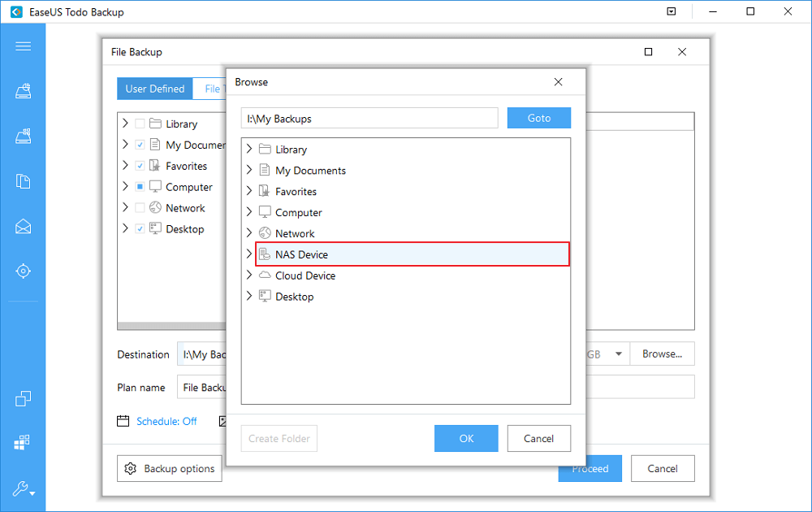The width and height of the screenshot is (812, 512).
Task: Click the System Clone grid icon
Action: click(x=22, y=442)
